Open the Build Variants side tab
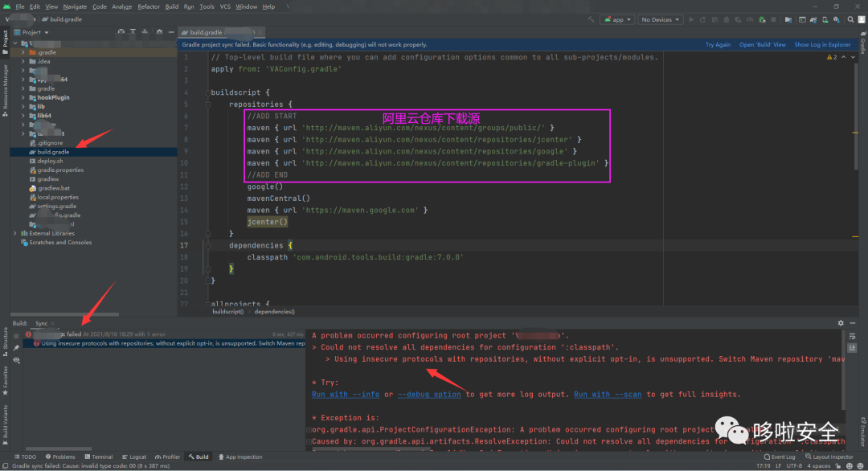868x471 pixels. coord(5,425)
